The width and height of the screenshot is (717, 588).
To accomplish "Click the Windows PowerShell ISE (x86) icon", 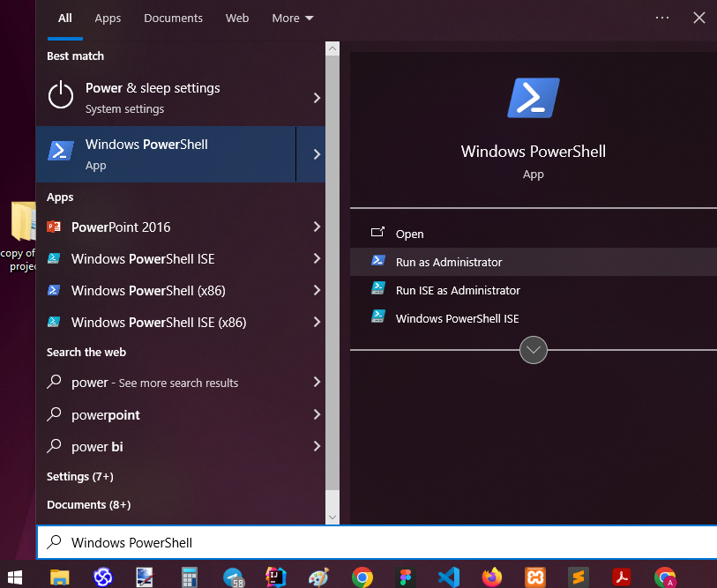I will click(x=54, y=322).
